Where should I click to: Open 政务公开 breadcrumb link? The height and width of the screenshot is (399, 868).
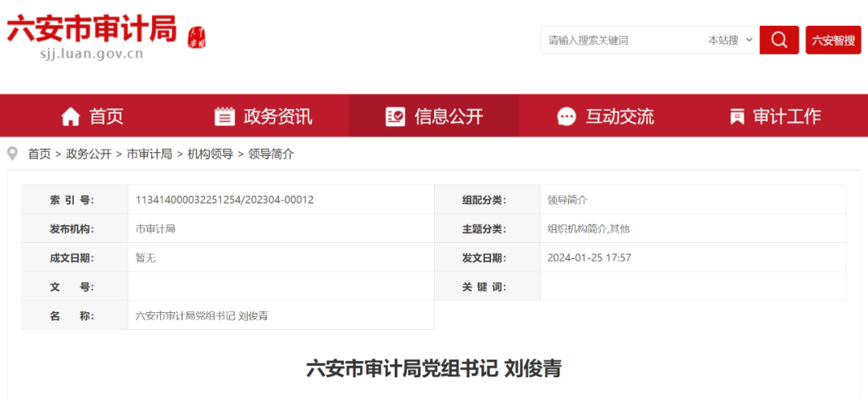coord(88,154)
